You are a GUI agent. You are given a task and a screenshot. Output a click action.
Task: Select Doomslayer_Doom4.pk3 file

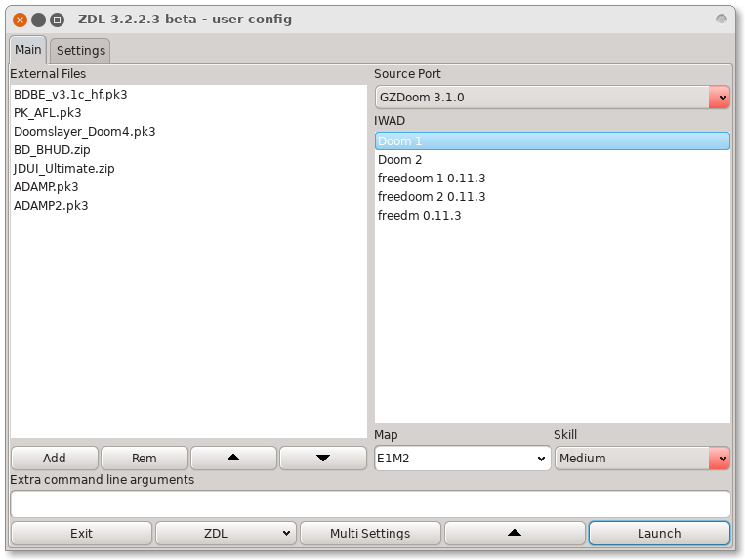(x=188, y=131)
